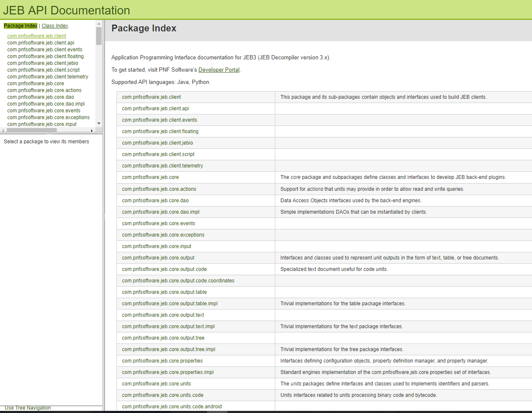Click the JEB API Documentation header title
The width and height of the screenshot is (532, 413).
pos(66,10)
